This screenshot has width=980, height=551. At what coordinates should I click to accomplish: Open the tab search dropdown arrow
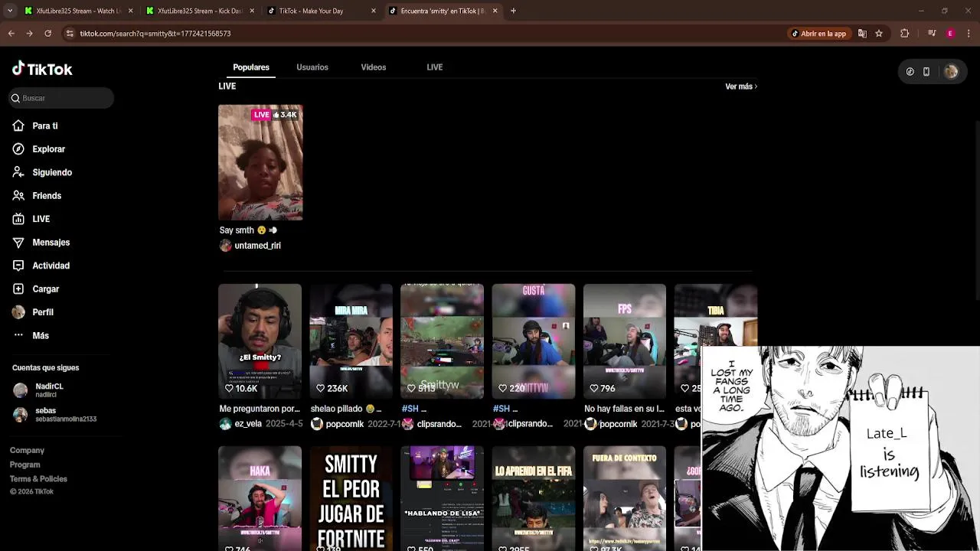pos(10,11)
